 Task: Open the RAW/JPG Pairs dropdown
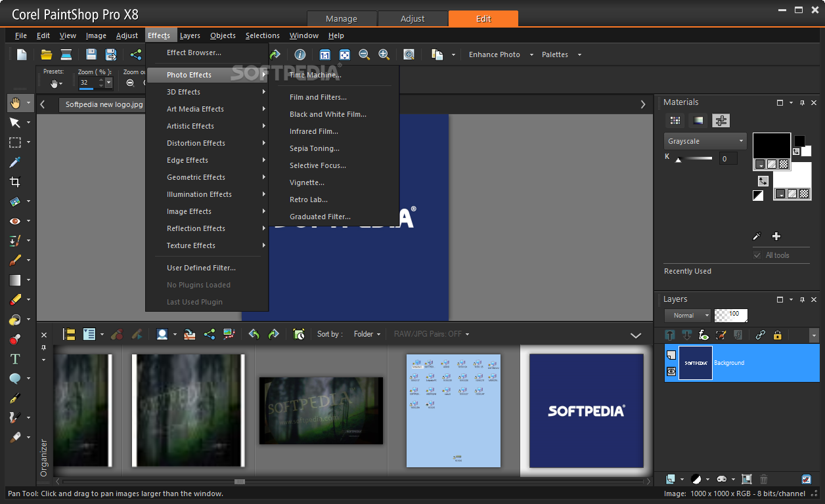[x=432, y=334]
